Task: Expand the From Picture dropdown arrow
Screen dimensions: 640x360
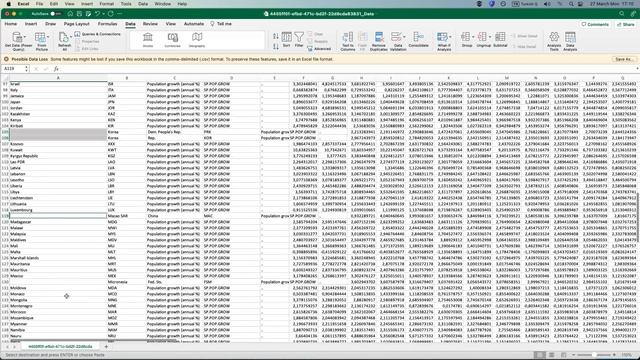Action: tap(48, 37)
